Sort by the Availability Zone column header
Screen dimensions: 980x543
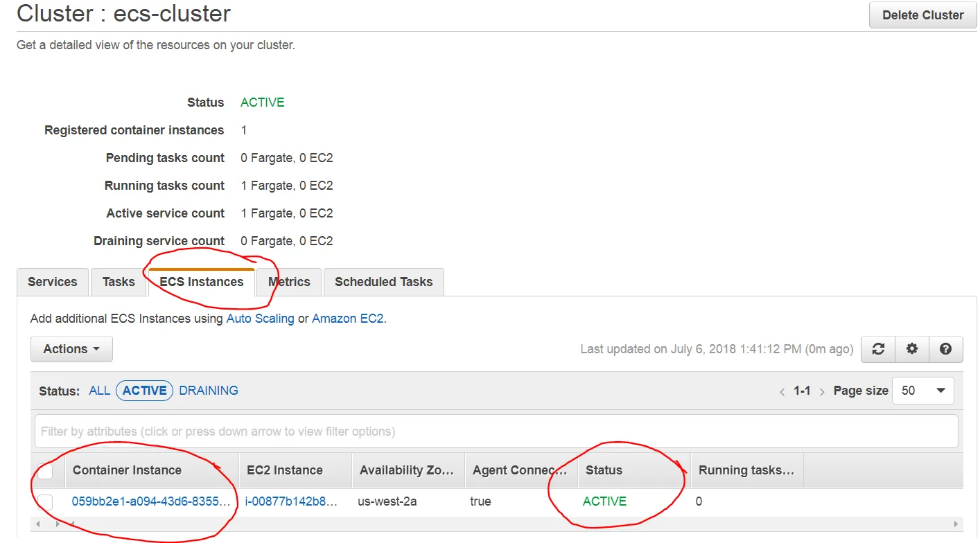pyautogui.click(x=407, y=470)
